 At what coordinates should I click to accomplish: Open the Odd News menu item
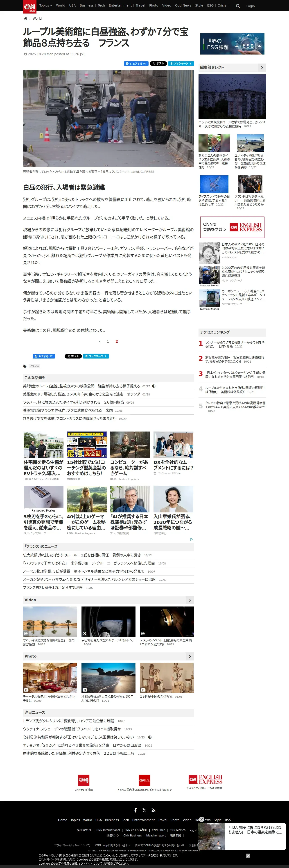183,5
